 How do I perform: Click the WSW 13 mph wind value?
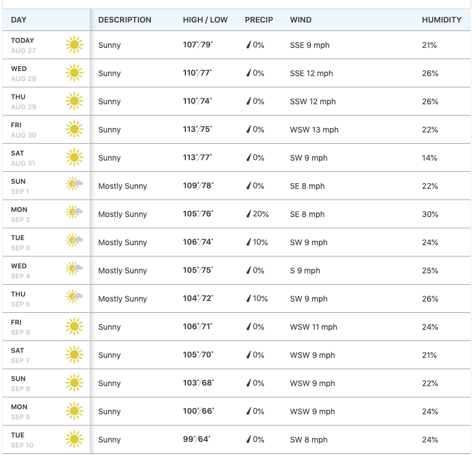click(314, 130)
